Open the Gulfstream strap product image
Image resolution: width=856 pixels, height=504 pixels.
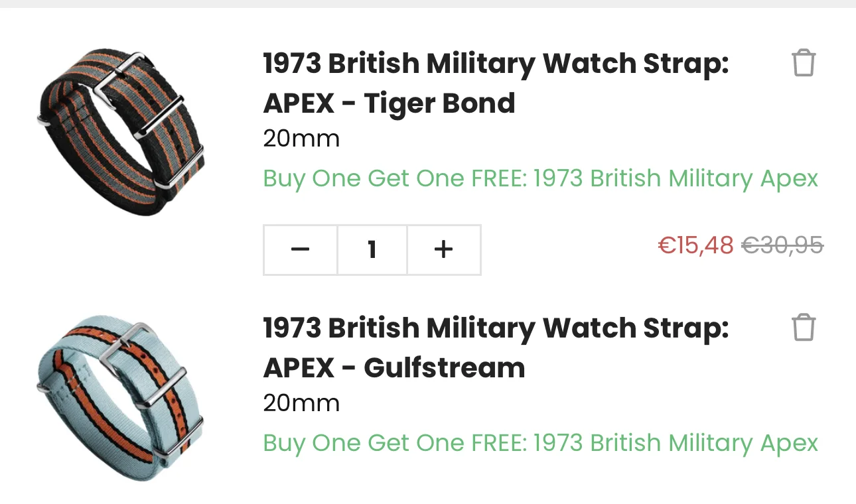click(121, 397)
